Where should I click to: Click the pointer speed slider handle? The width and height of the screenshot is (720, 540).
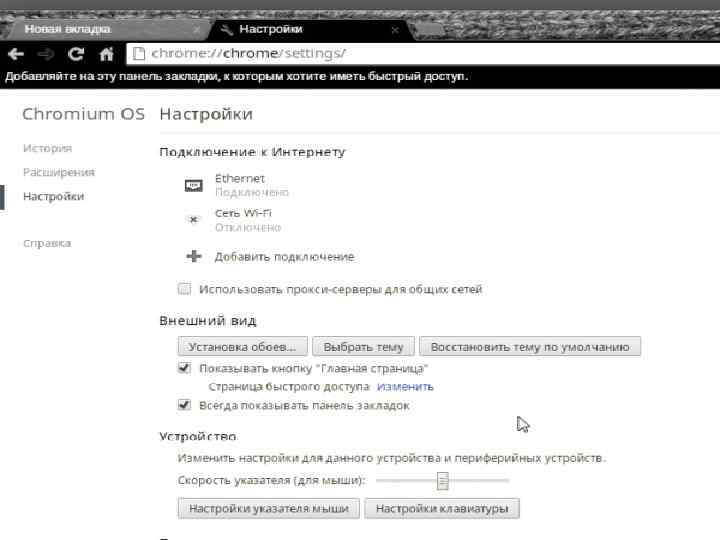(x=442, y=481)
